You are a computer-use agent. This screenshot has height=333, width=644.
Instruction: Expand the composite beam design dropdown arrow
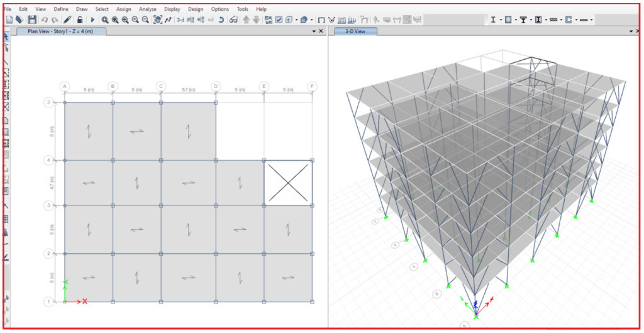[x=531, y=19]
